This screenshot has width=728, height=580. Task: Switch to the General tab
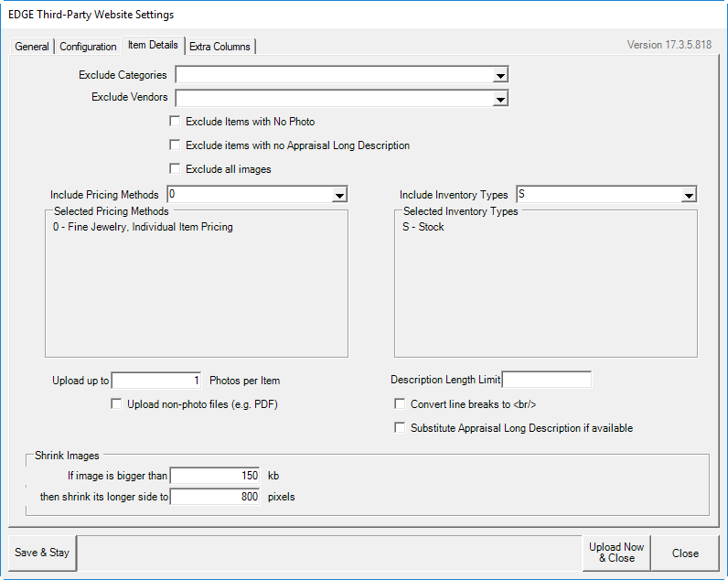pyautogui.click(x=32, y=47)
